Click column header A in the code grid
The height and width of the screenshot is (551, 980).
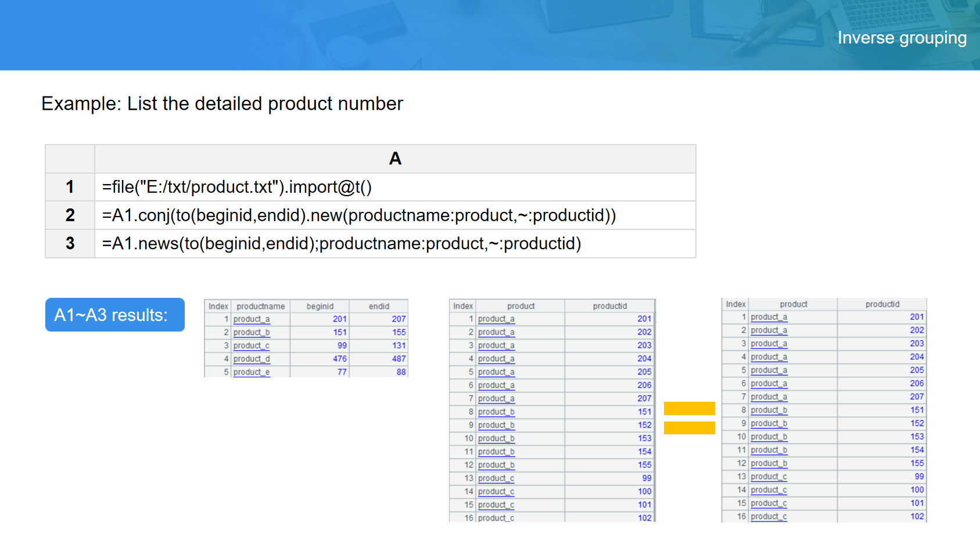[395, 159]
